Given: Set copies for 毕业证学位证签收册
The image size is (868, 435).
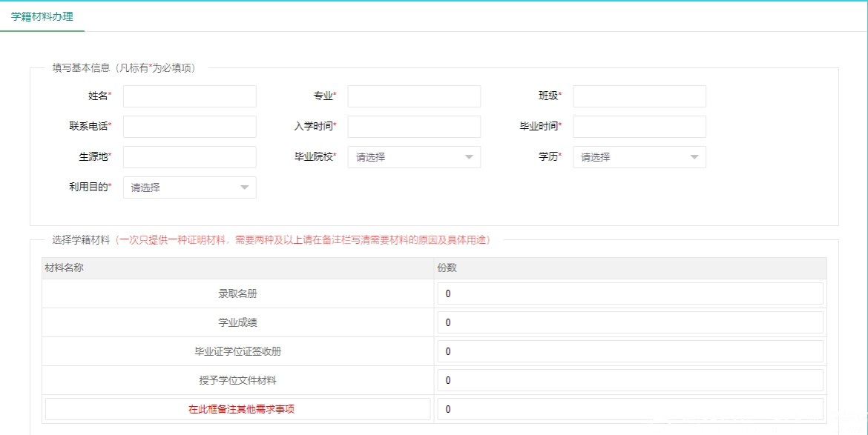Looking at the screenshot, I should pyautogui.click(x=630, y=351).
